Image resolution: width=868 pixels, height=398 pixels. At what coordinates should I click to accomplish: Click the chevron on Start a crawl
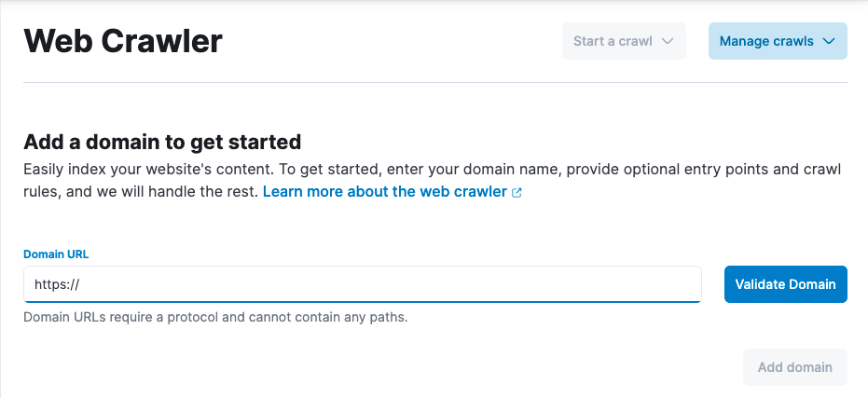(x=667, y=41)
